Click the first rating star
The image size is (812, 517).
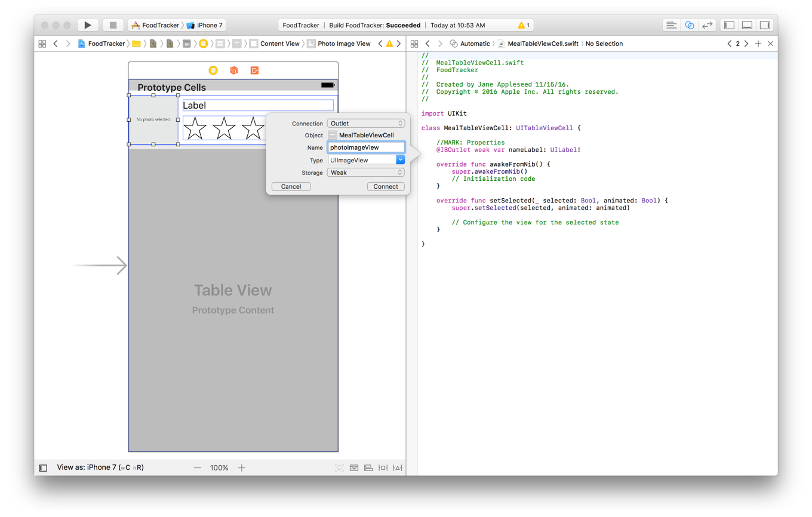point(195,128)
